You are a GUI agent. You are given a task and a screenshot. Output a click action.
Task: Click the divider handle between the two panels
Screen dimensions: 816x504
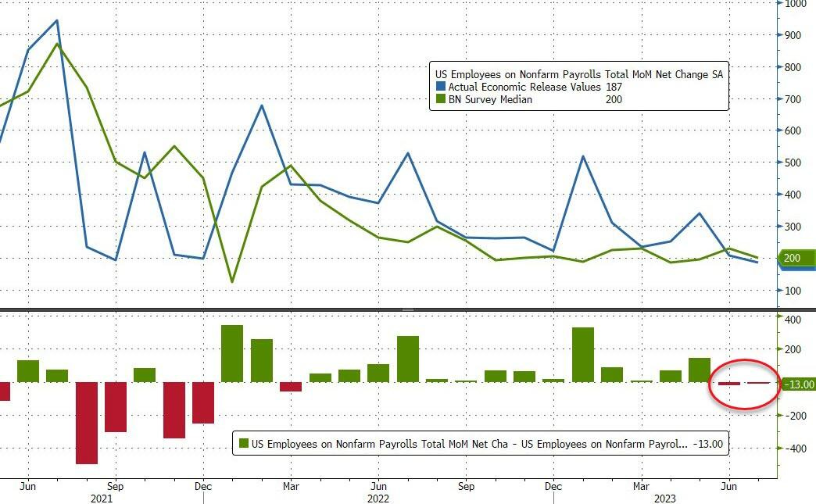407,310
